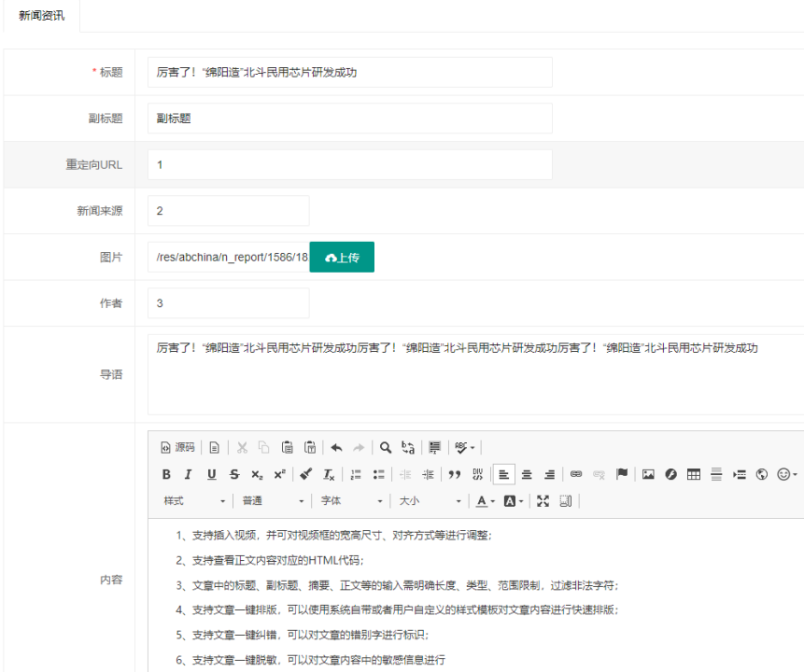The width and height of the screenshot is (804, 672).
Task: Insert a table in the editor
Action: click(x=694, y=474)
